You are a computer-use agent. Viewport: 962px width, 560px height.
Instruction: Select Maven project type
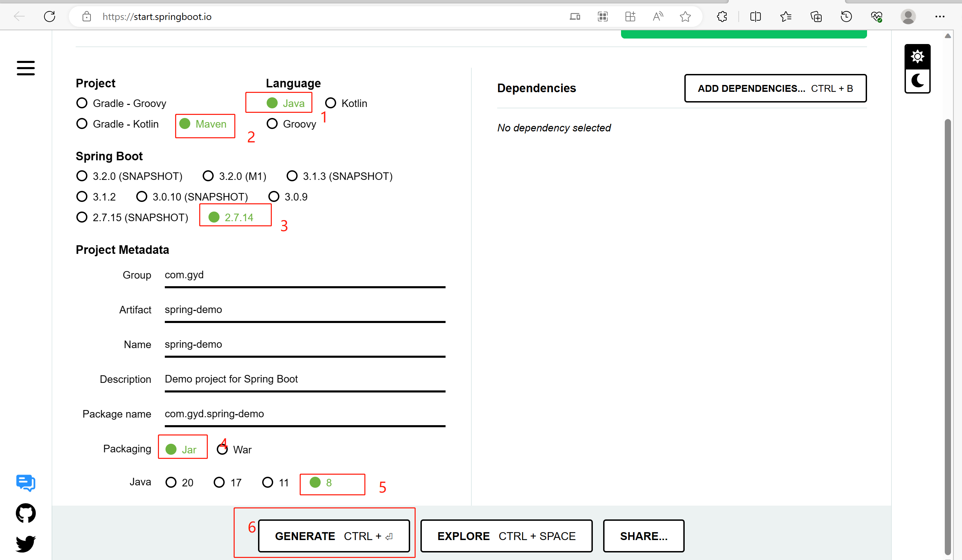203,124
